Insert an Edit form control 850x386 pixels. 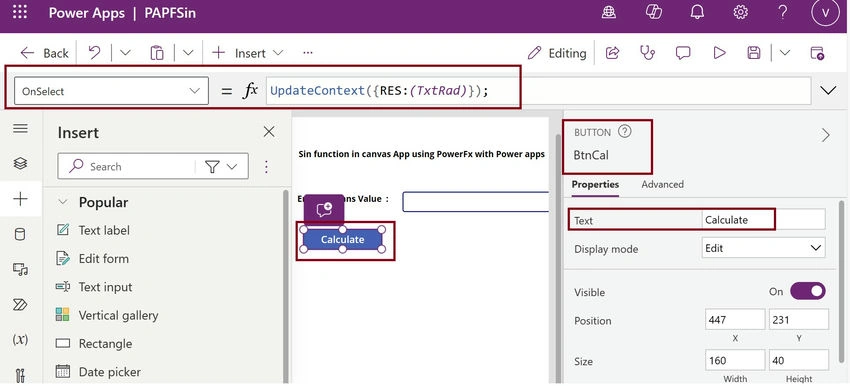pyautogui.click(x=104, y=259)
